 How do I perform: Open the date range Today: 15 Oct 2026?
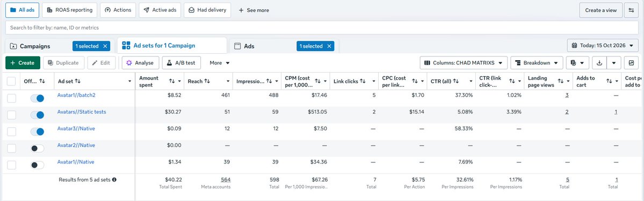coord(603,46)
